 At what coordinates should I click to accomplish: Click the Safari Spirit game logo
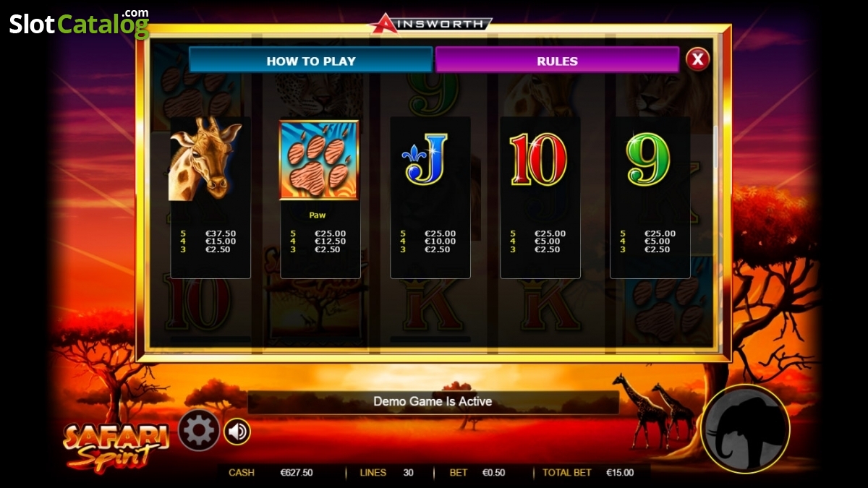coord(116,445)
